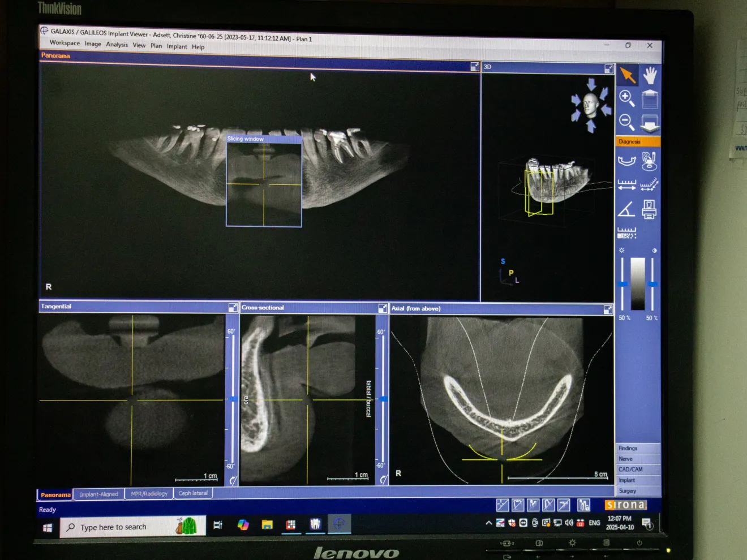This screenshot has height=560, width=747.
Task: Toggle the second crossed-out icon in bottom toolbar
Action: (518, 505)
